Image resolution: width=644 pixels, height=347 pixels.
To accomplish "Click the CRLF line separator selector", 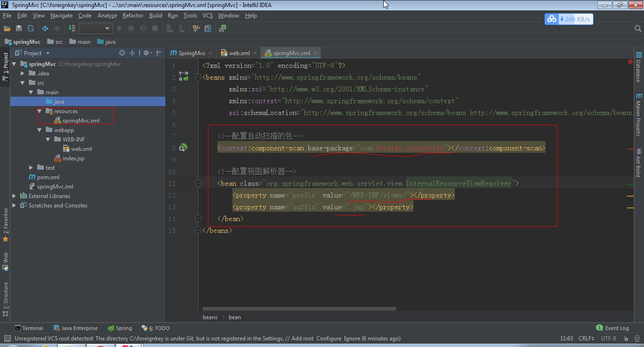I will tap(587, 339).
